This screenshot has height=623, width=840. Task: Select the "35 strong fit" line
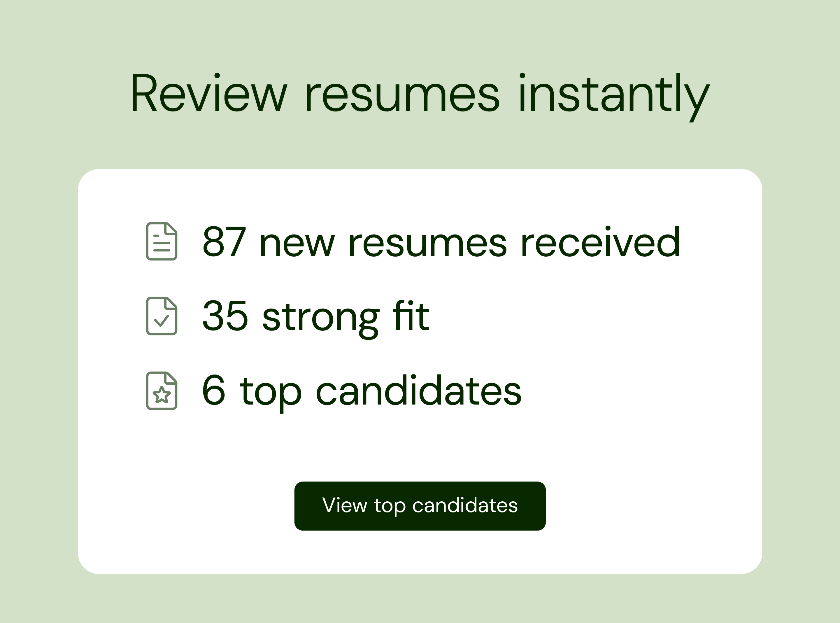(x=316, y=317)
